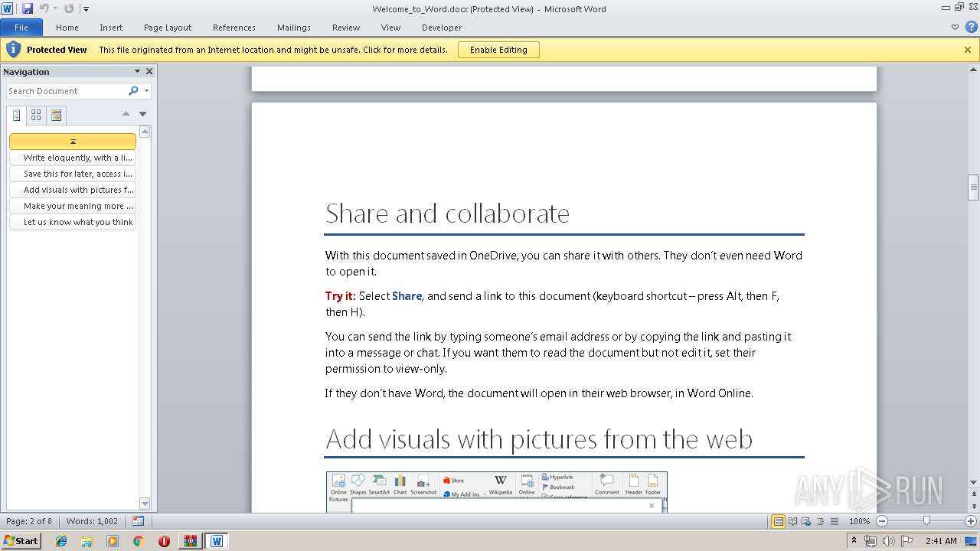980x551 pixels.
Task: Click Navigation pane scroll down arrow
Action: point(145,503)
